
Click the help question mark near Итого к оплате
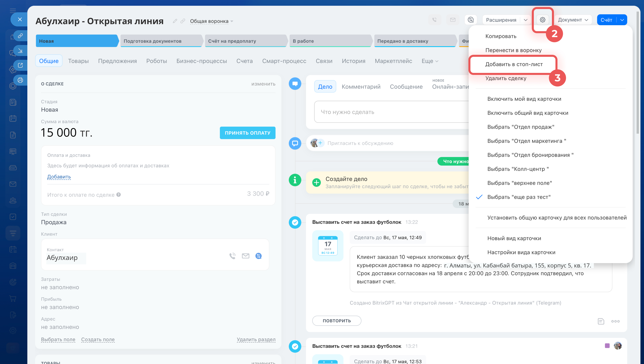[119, 195]
